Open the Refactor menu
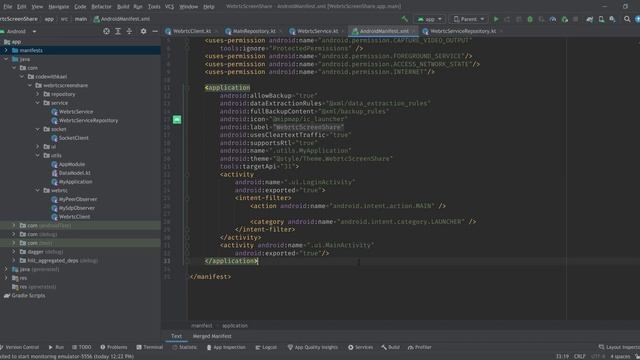 [101, 7]
